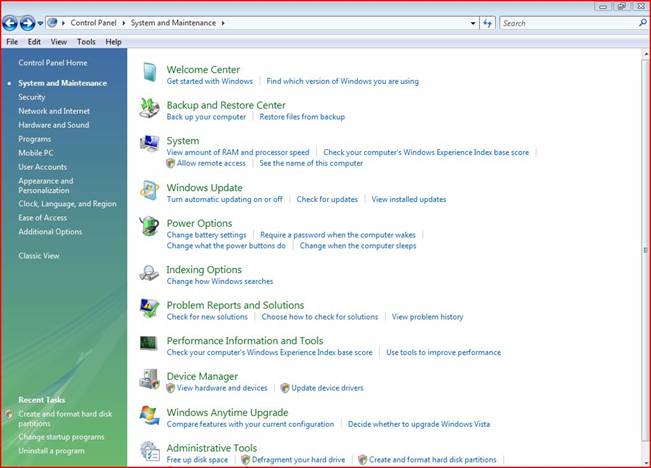Refresh the view using the address bar button
Viewport: 651px width, 468px height.
487,22
